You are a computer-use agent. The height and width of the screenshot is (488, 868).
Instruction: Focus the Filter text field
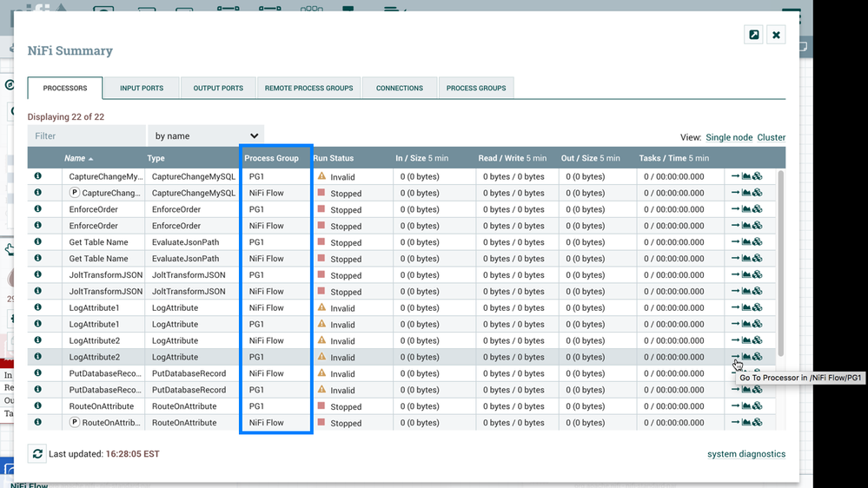coord(87,136)
